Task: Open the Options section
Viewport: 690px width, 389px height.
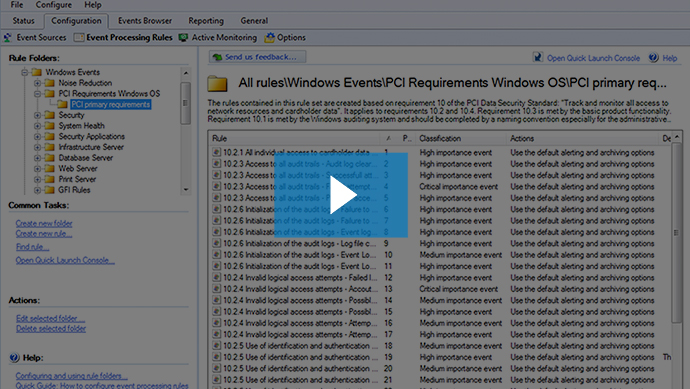Action: point(291,37)
